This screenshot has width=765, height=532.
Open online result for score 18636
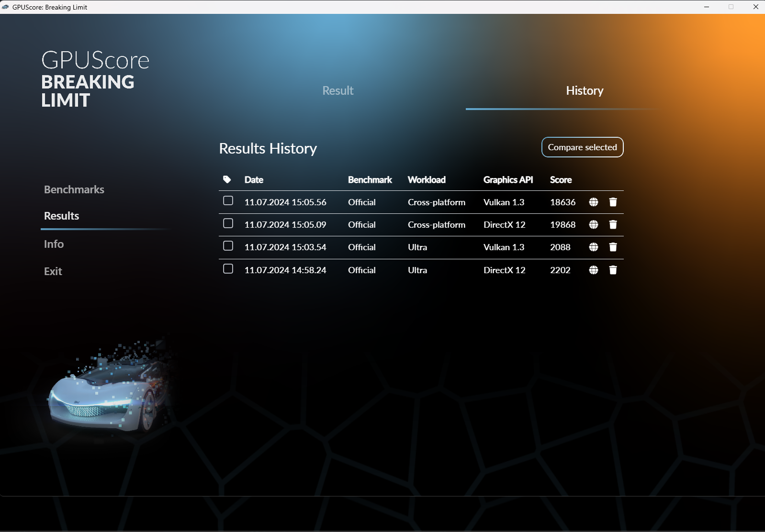coord(594,202)
